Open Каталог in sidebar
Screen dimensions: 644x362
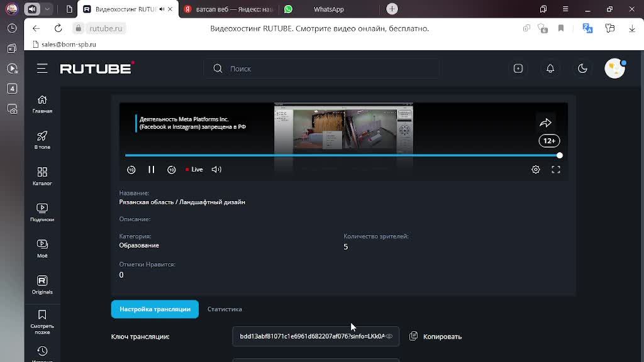tap(42, 177)
